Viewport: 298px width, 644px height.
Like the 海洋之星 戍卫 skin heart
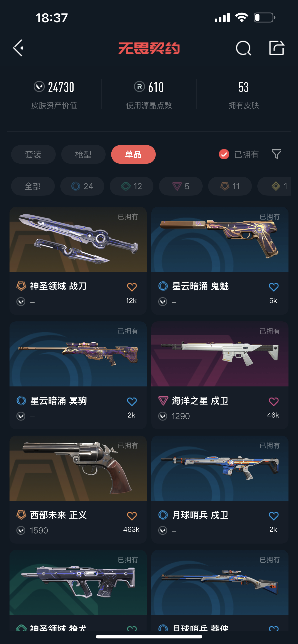coord(273,402)
